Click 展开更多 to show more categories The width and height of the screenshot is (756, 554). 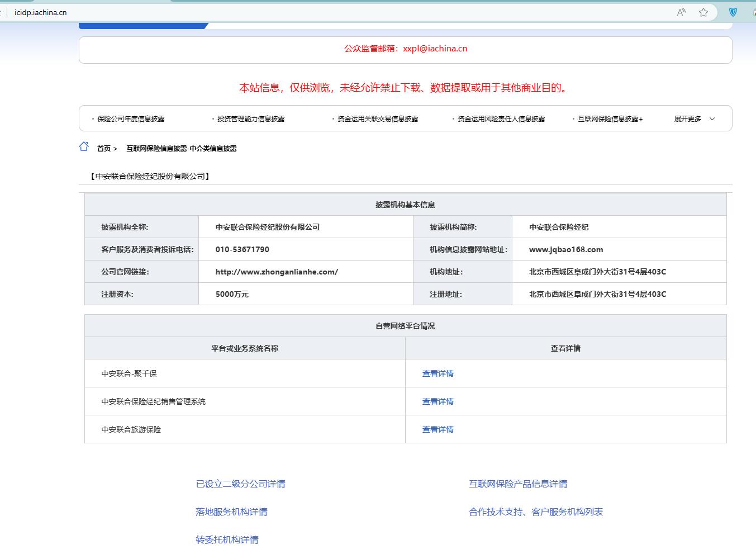point(687,119)
